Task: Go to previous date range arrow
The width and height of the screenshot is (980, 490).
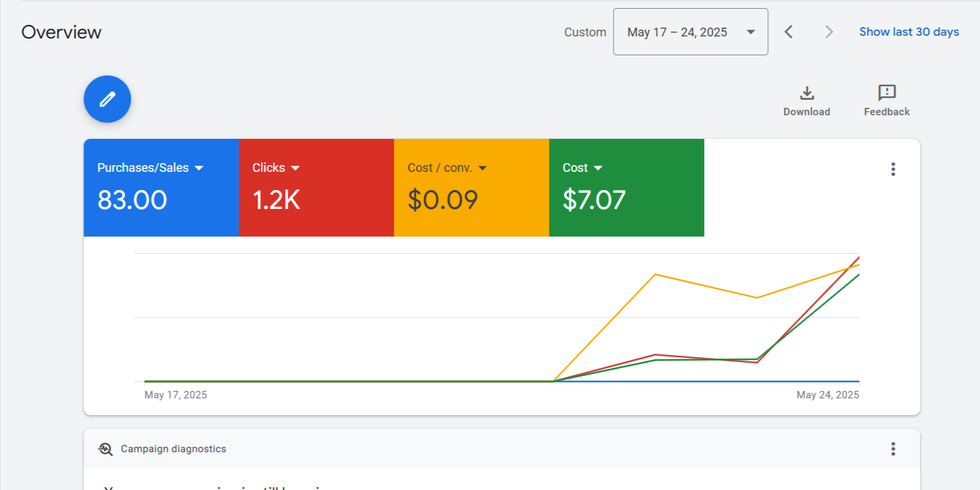Action: pyautogui.click(x=788, y=32)
